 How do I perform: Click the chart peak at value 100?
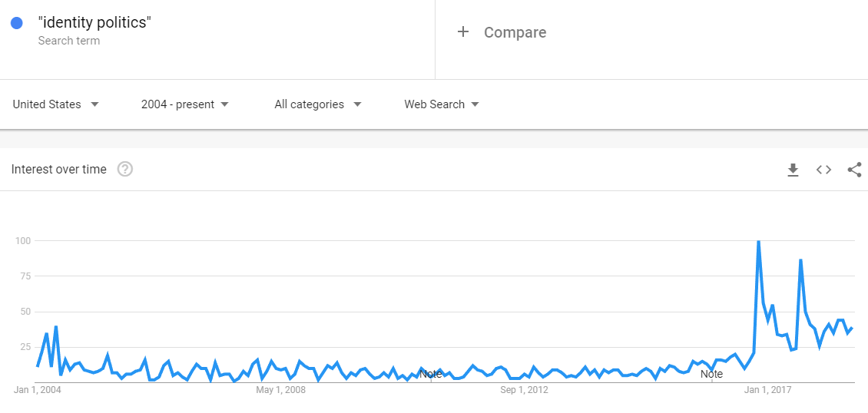758,242
